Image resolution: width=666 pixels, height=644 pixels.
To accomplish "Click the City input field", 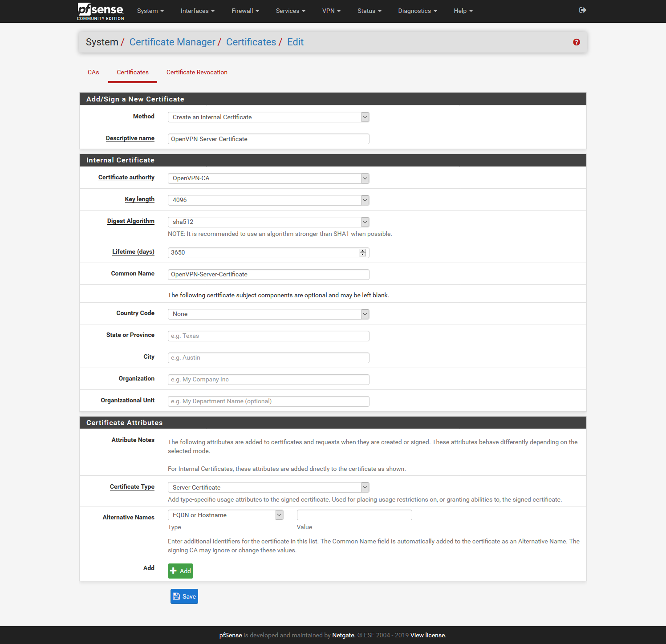I will tap(268, 357).
